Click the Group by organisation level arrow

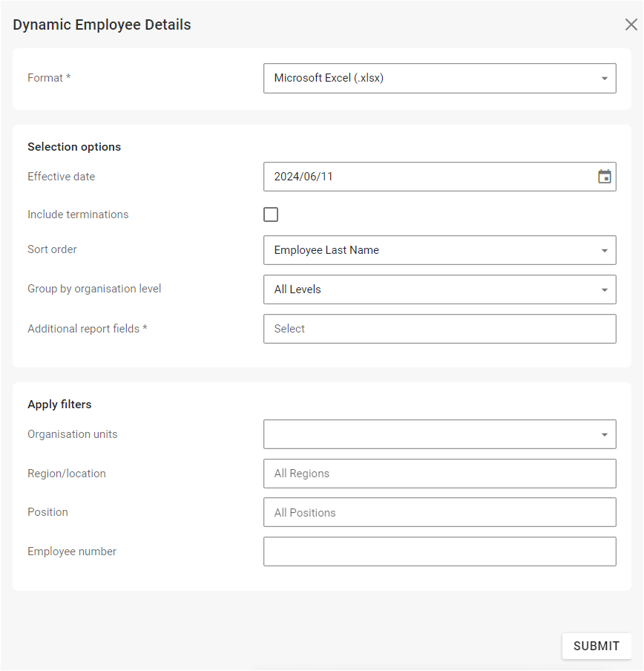605,289
